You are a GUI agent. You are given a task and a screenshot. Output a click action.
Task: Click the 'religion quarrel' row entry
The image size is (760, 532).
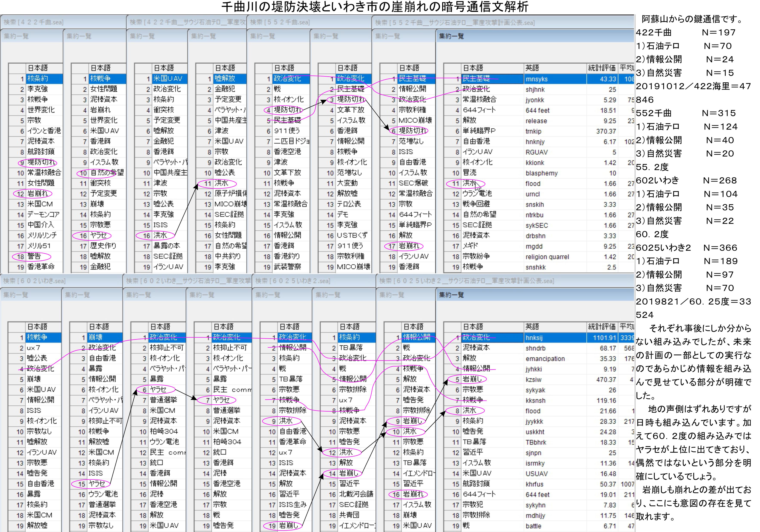[x=547, y=257]
